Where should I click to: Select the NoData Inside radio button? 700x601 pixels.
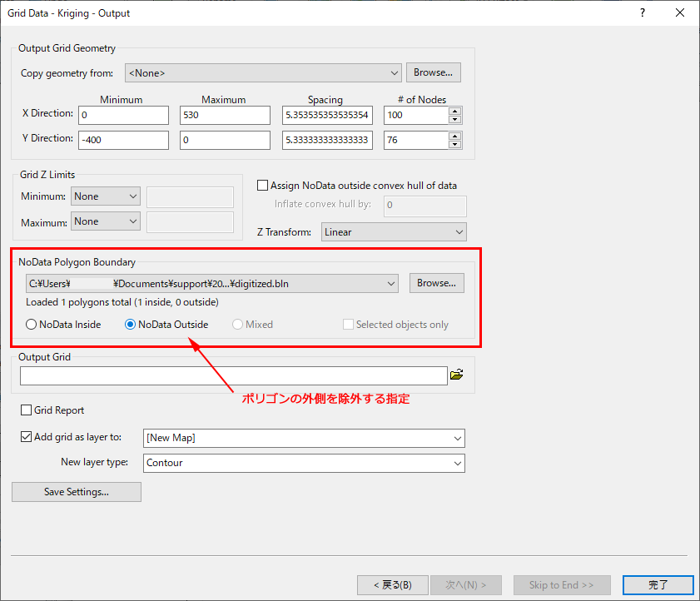pos(32,325)
